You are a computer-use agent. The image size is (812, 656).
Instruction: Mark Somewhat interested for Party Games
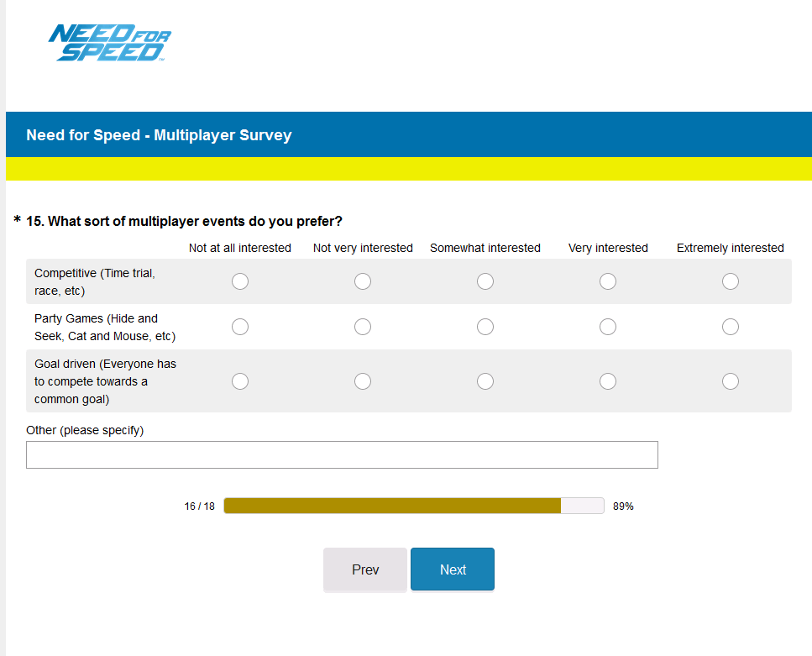(485, 327)
